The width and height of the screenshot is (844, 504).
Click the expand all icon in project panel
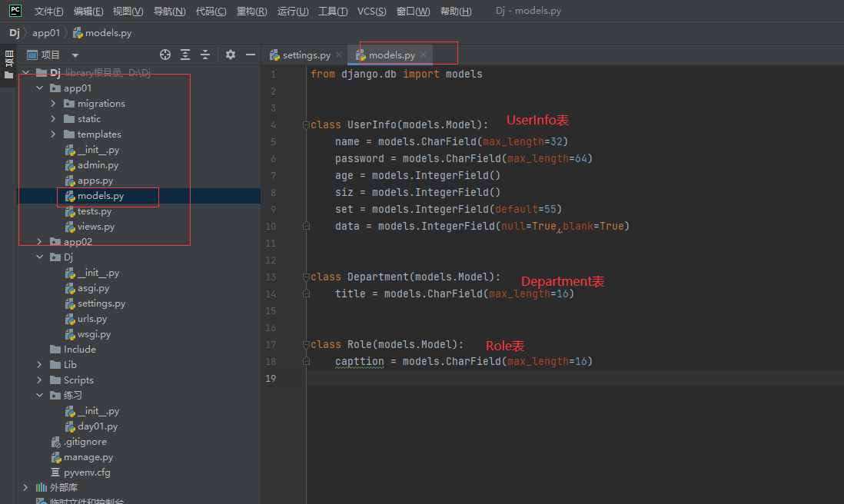click(x=185, y=55)
